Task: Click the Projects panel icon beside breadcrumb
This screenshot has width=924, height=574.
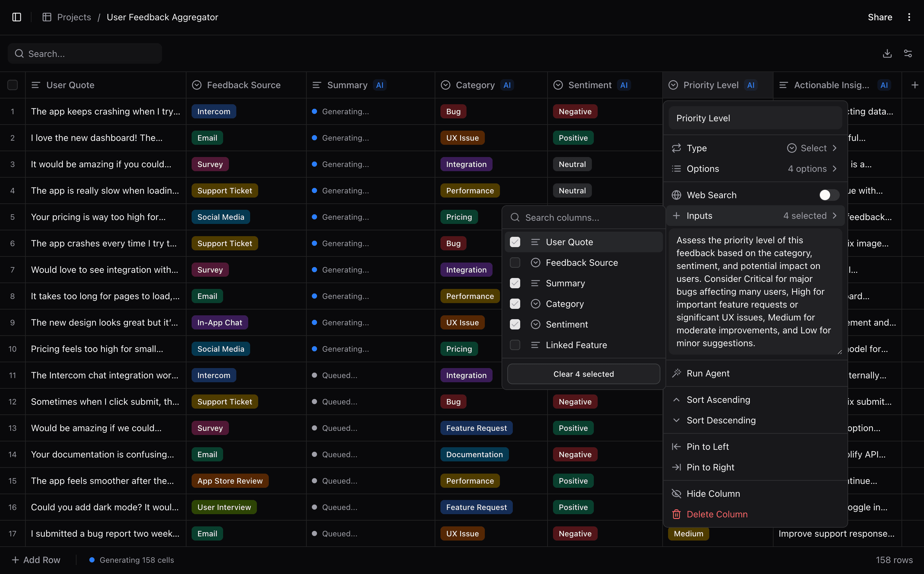Action: pos(47,17)
